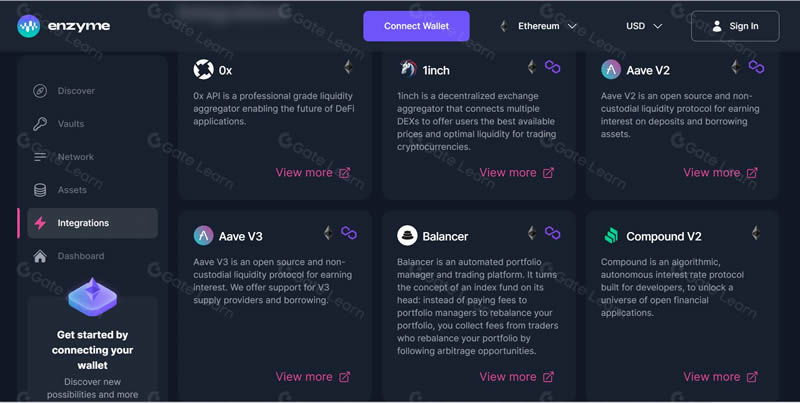The image size is (800, 403).
Task: Go to the Network menu item
Action: point(76,157)
